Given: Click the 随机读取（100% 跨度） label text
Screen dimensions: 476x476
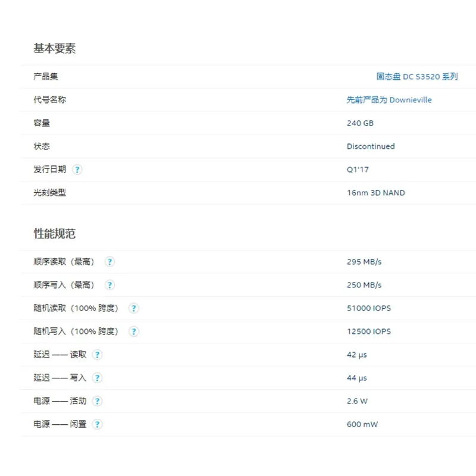Looking at the screenshot, I should click(76, 308).
